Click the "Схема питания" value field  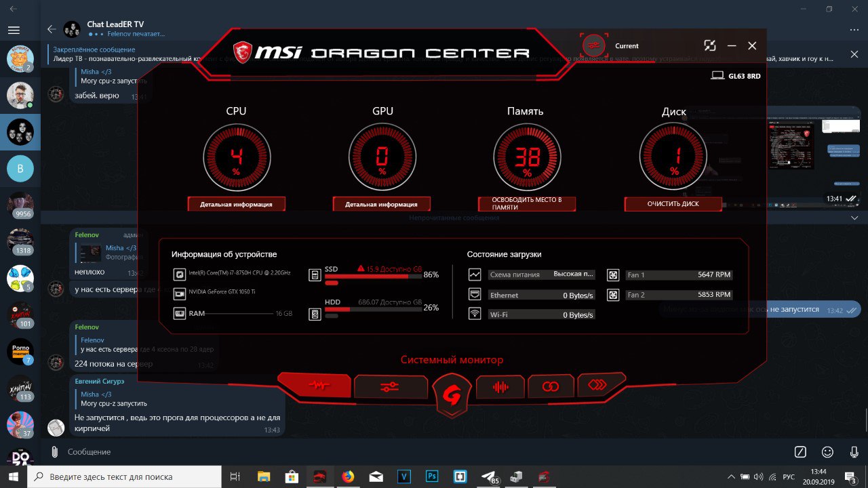click(541, 274)
